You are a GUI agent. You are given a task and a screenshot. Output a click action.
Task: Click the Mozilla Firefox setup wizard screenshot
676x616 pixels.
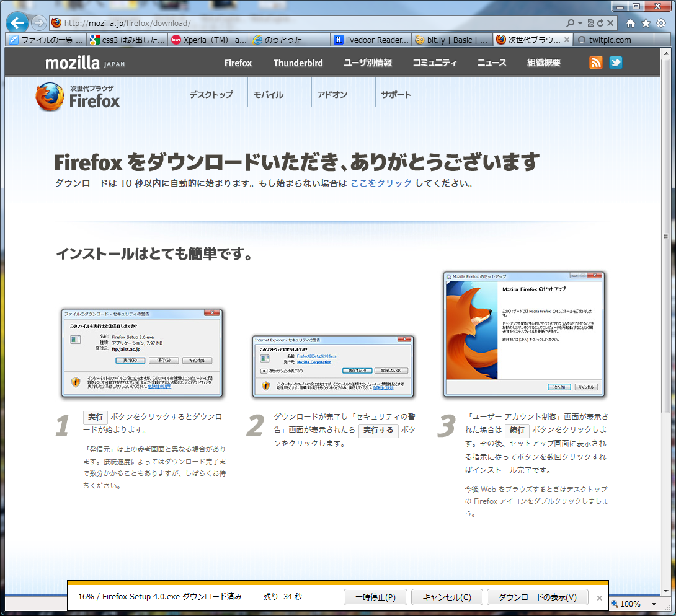[524, 334]
